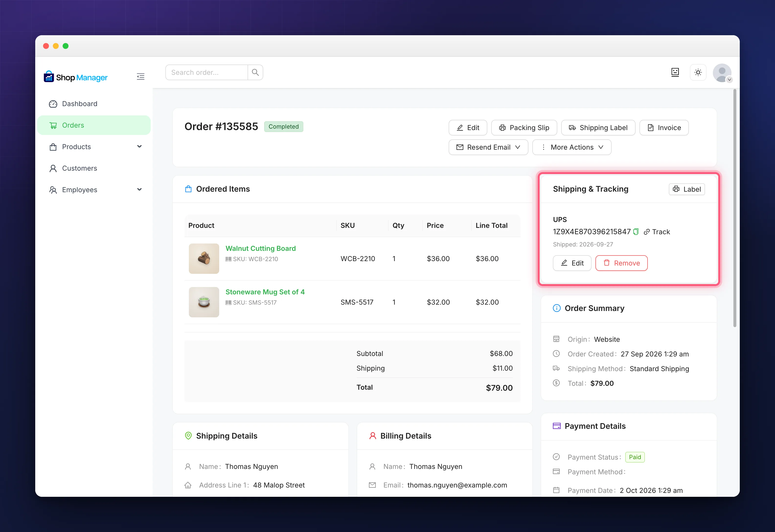Click the order Edit button in header
This screenshot has height=532, width=775.
click(468, 128)
